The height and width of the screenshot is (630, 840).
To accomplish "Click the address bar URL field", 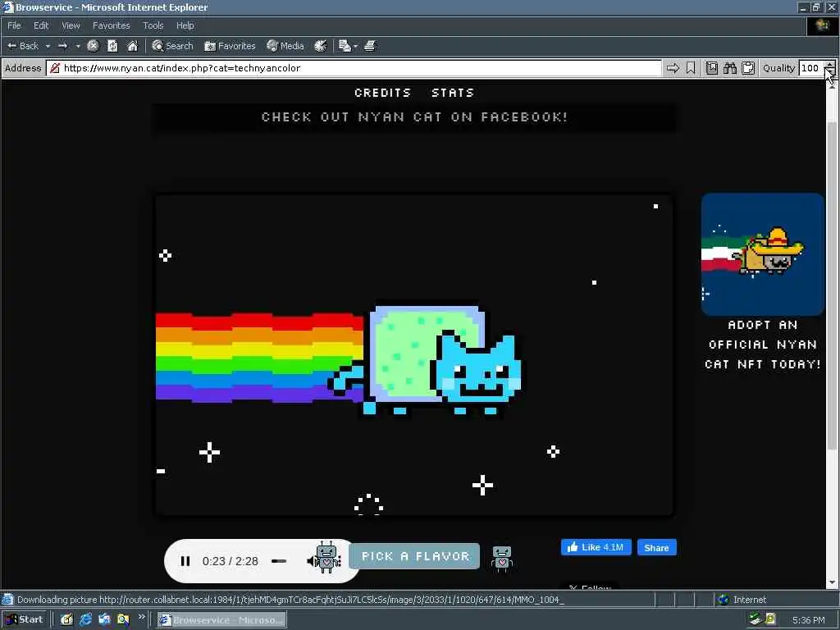I will click(x=354, y=68).
